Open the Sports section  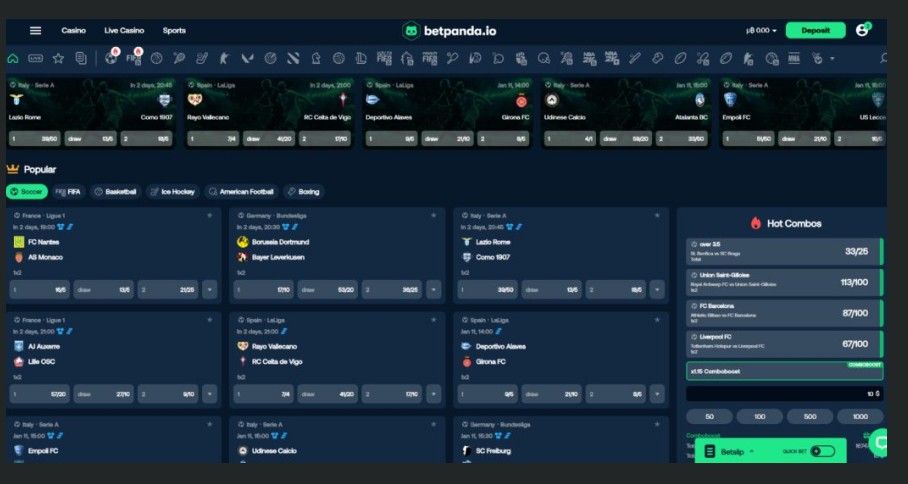[x=174, y=31]
